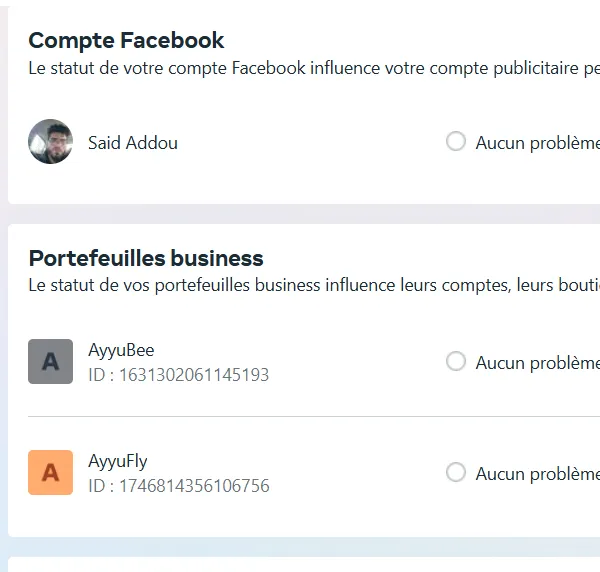Click the orange AyyuFly portfolio icon
Screen dimensions: 600x572
pos(50,472)
